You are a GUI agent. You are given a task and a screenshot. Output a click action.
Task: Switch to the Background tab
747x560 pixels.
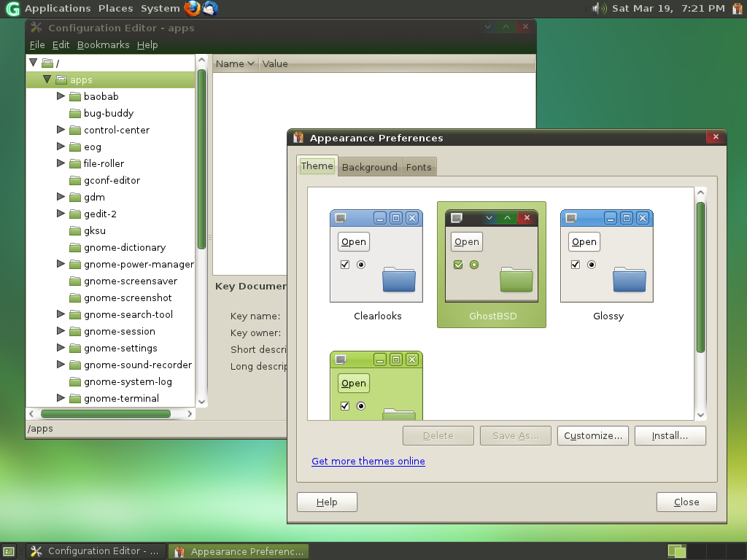(x=369, y=167)
